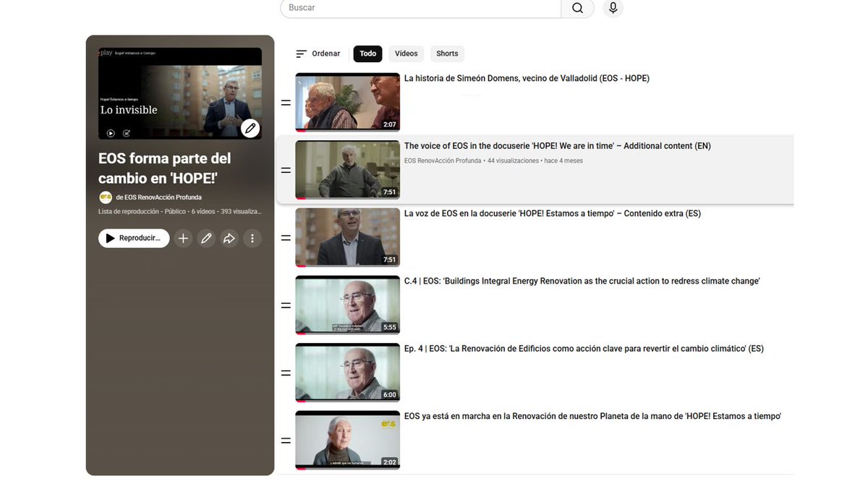Viewport: 868px width, 484px height.
Task: Activate voice search microphone icon
Action: [613, 8]
